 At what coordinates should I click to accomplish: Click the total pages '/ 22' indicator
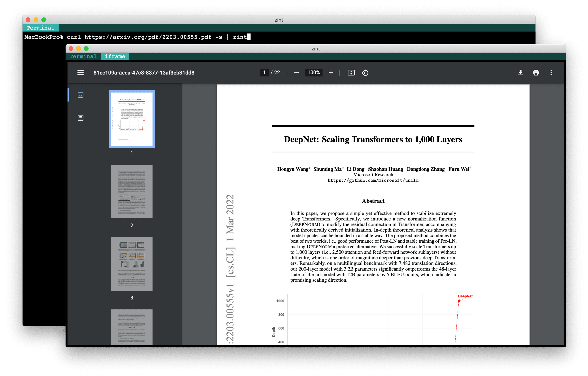pyautogui.click(x=275, y=73)
